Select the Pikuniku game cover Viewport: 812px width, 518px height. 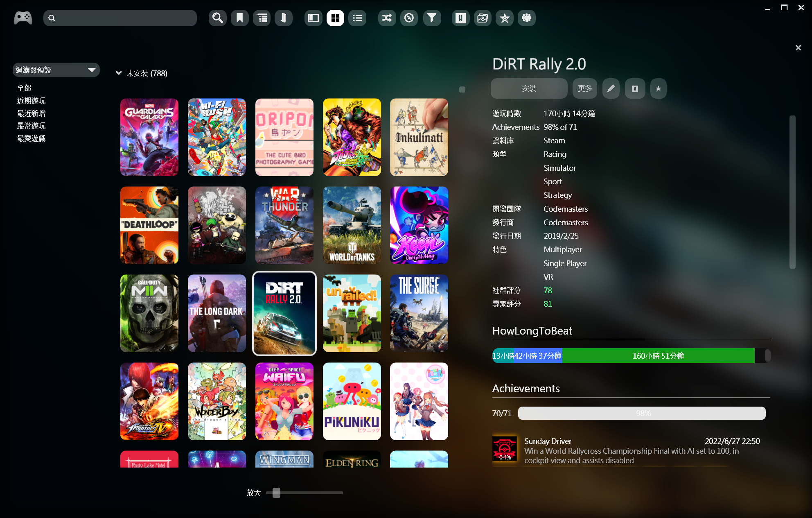click(352, 401)
